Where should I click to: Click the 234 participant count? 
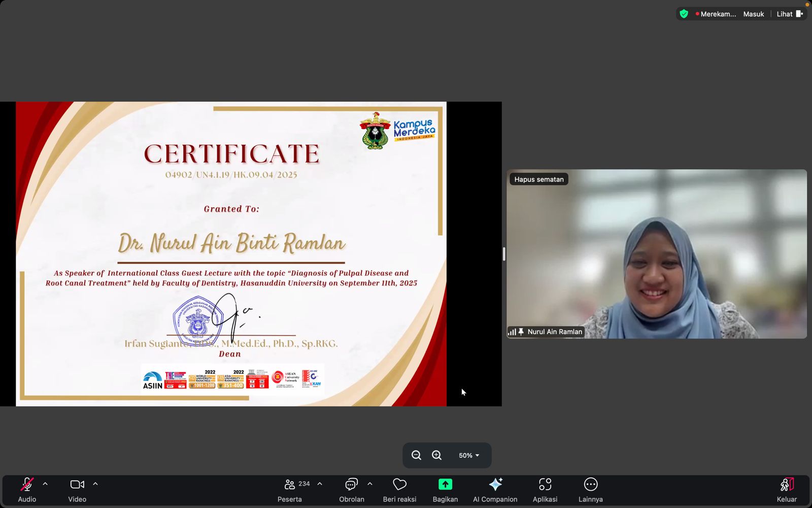304,484
